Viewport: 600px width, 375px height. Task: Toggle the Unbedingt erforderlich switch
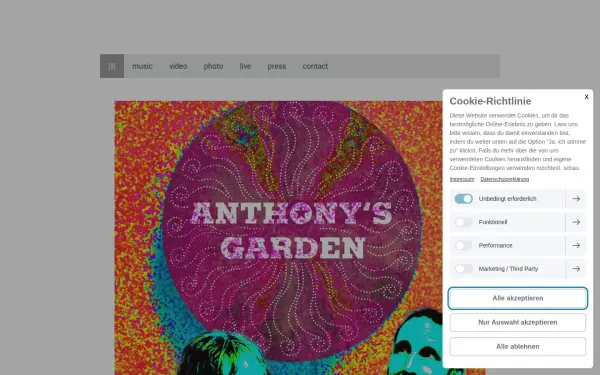tap(463, 199)
